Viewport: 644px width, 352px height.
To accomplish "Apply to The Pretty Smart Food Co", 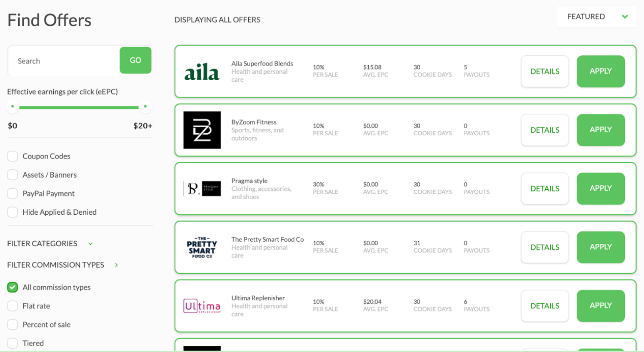I will coord(601,247).
